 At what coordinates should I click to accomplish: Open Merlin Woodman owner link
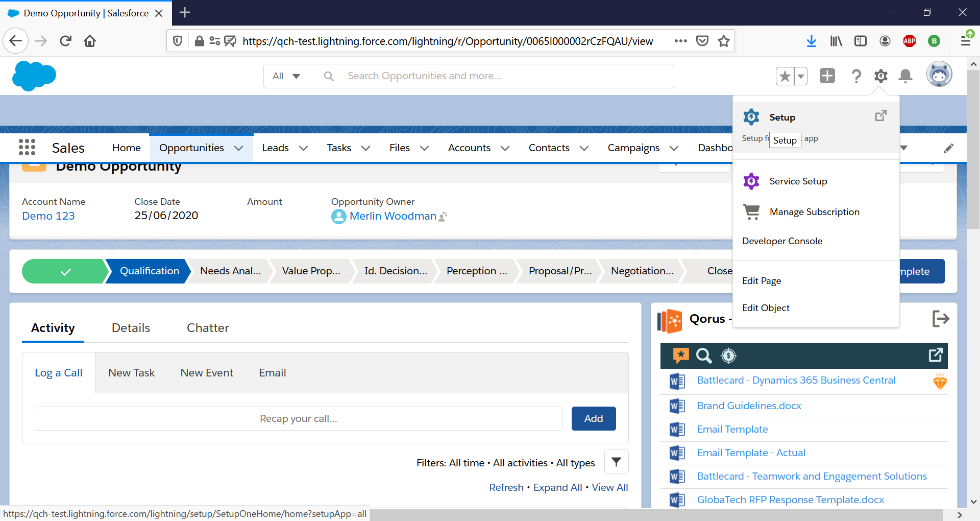[x=393, y=216]
